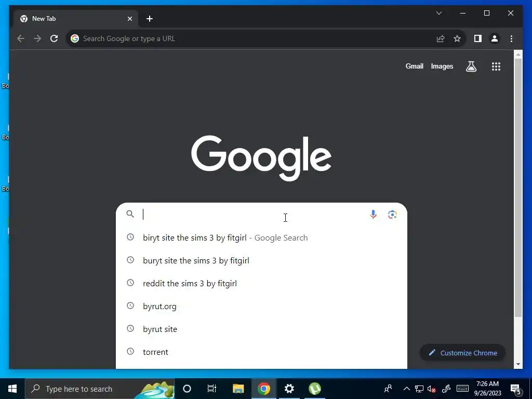Click the page scroll down arrow

[518, 364]
